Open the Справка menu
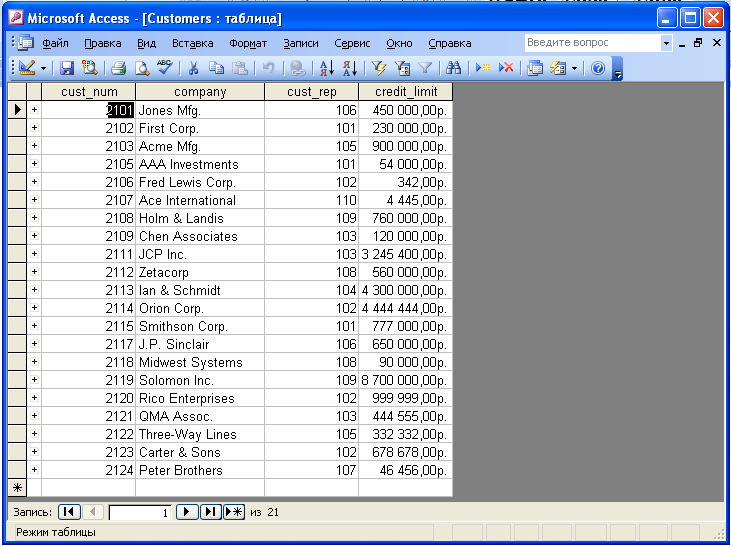The image size is (731, 546). pos(449,43)
